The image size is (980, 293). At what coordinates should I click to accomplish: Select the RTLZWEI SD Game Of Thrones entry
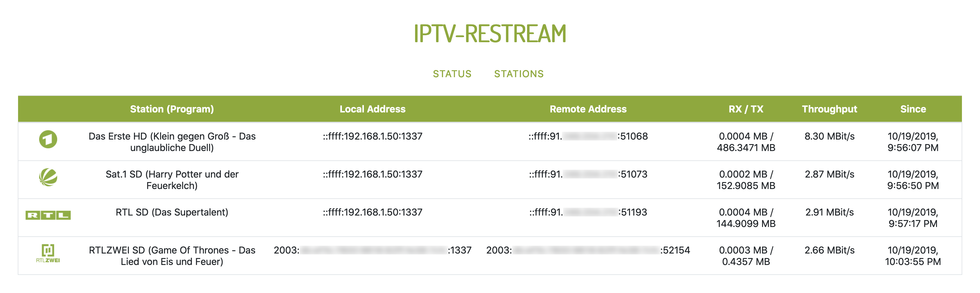pos(172,256)
